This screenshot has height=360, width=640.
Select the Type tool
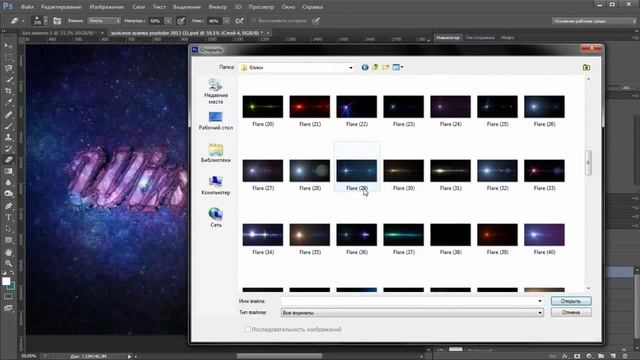point(9,217)
